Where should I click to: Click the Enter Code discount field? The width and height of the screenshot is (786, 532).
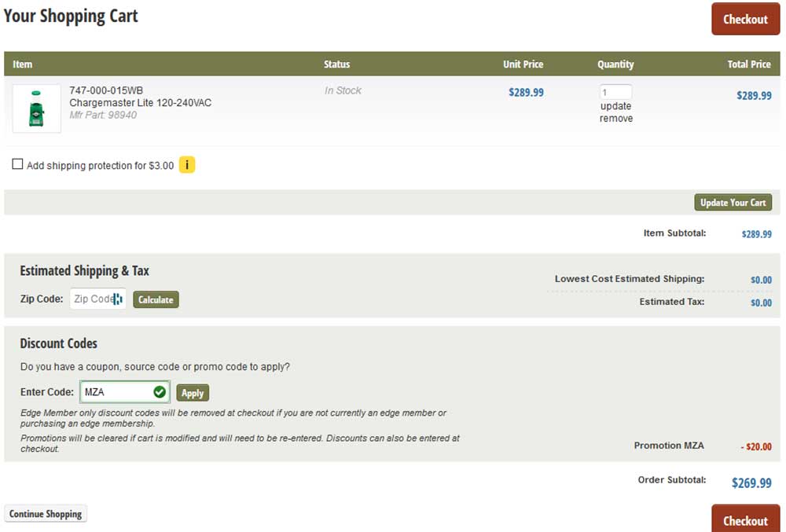[x=125, y=392]
